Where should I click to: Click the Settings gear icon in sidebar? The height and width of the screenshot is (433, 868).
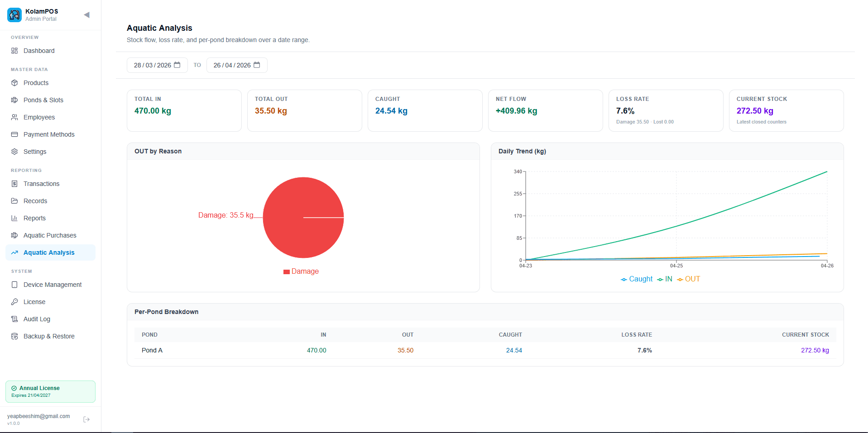14,152
